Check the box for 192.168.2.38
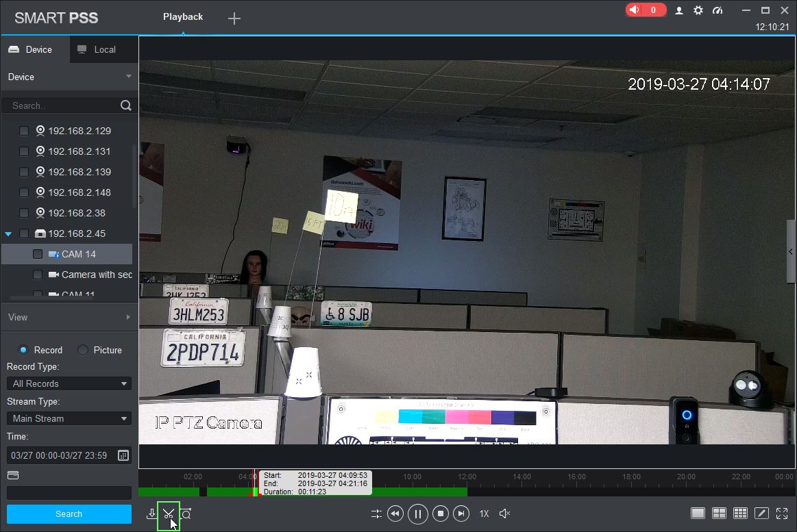 [x=24, y=213]
